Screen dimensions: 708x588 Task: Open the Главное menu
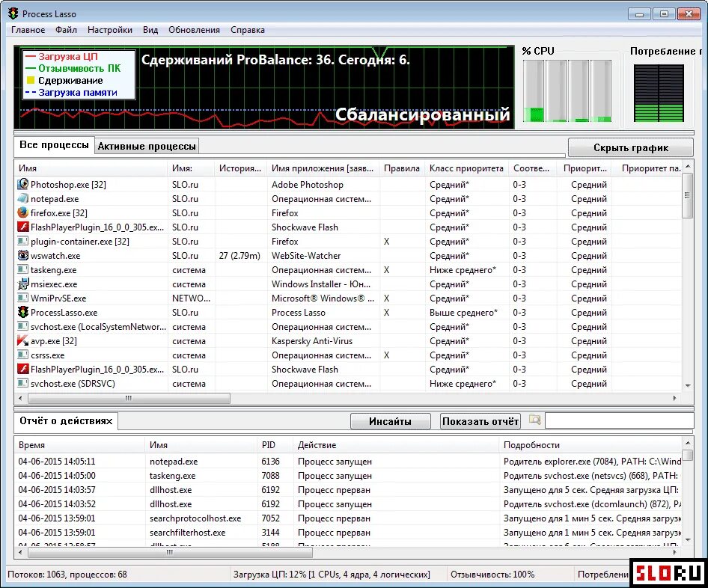click(x=28, y=30)
